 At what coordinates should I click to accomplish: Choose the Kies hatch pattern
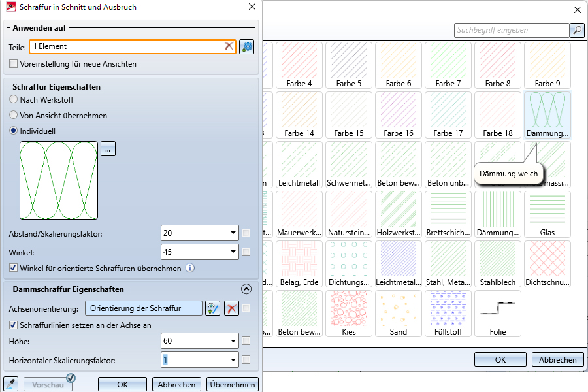point(349,314)
